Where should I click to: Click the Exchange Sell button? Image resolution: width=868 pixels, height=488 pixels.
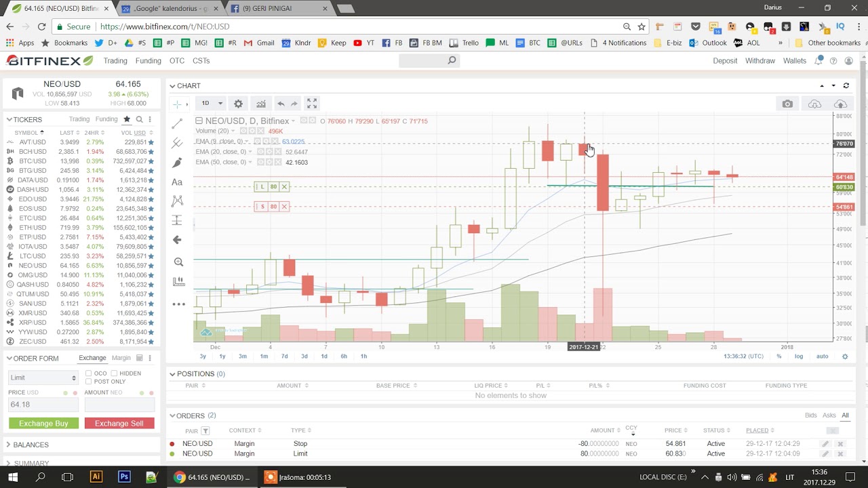[119, 423]
